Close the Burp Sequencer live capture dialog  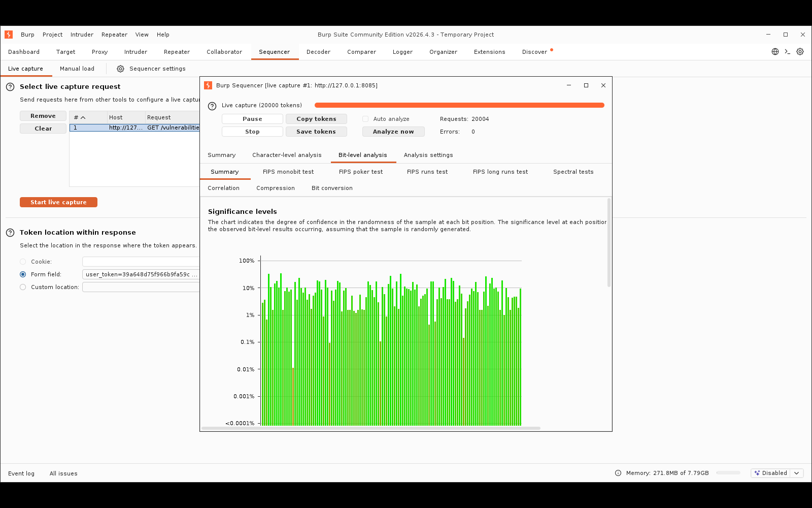pyautogui.click(x=603, y=85)
